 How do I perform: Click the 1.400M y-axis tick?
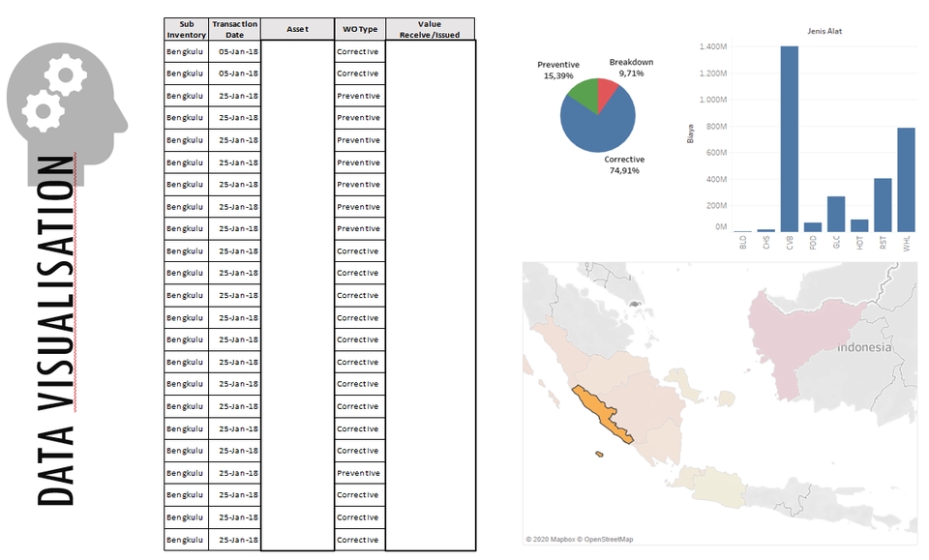713,46
